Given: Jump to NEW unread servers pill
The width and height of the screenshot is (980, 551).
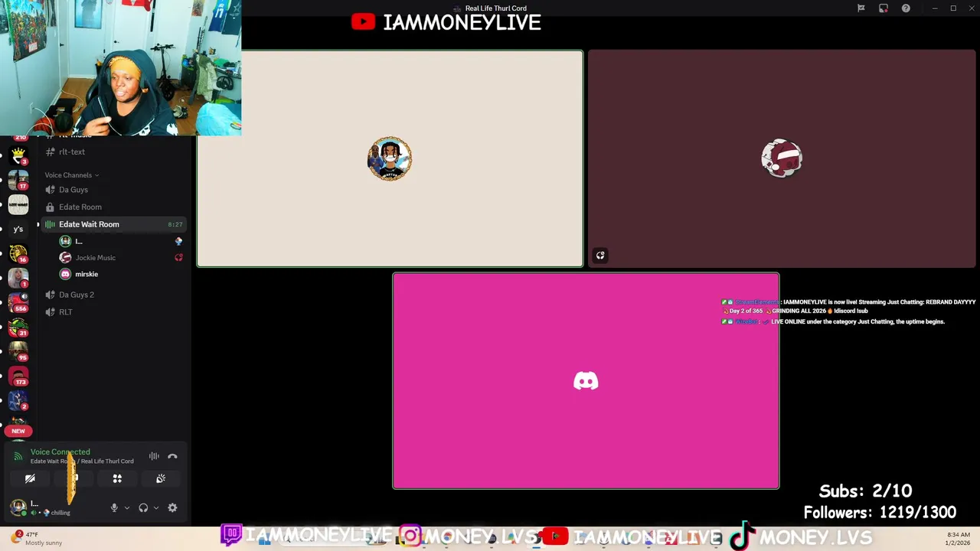Looking at the screenshot, I should pyautogui.click(x=18, y=431).
